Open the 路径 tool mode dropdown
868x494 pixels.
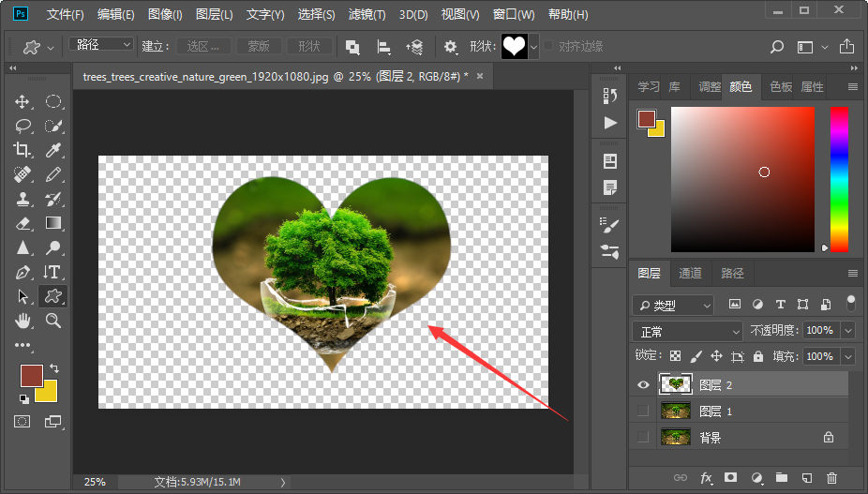101,45
